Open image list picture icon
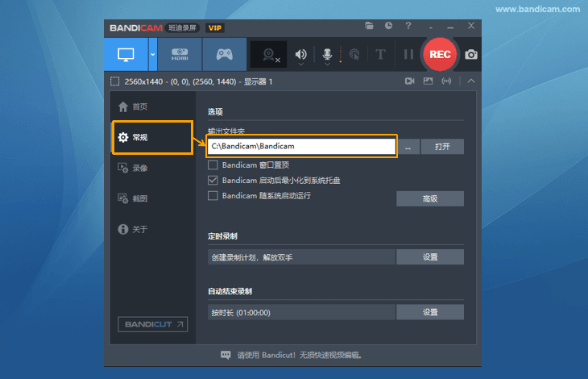The height and width of the screenshot is (379, 588). click(428, 81)
